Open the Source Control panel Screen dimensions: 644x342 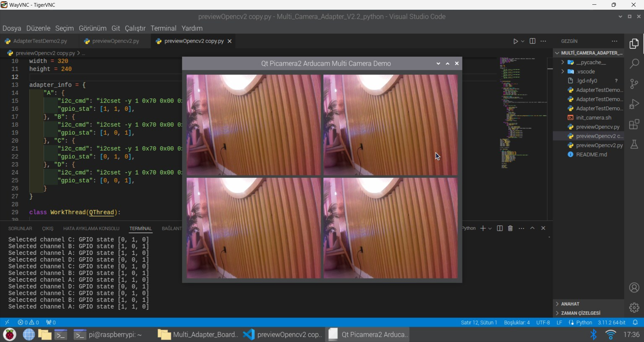tap(635, 84)
